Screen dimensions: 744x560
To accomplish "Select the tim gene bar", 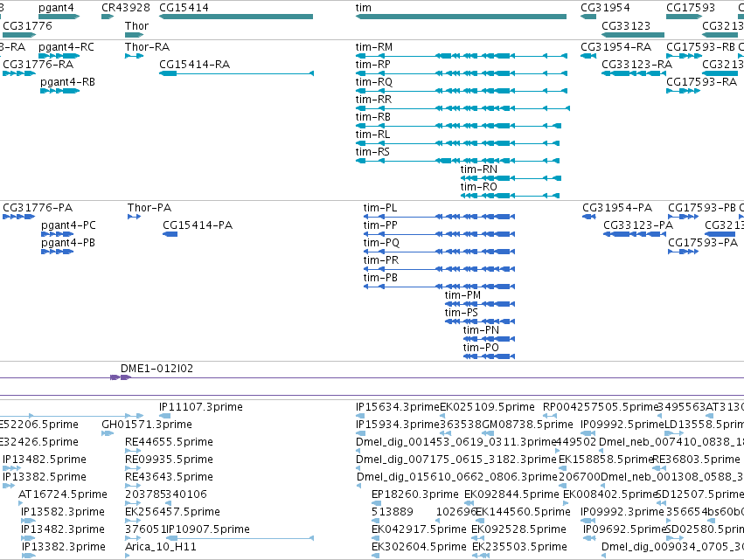I will point(461,17).
